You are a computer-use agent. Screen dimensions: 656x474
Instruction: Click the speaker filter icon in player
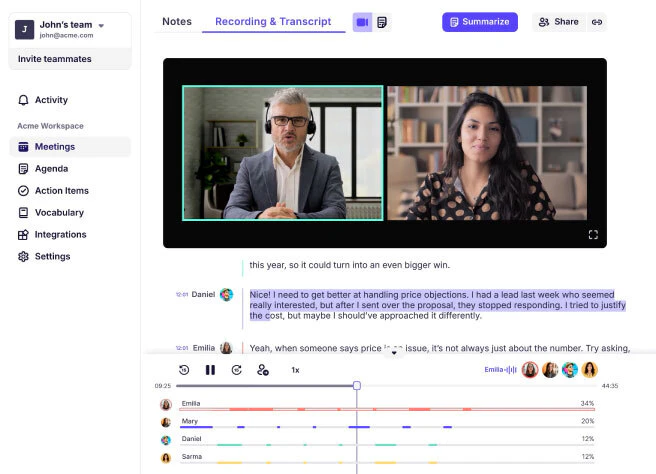coord(263,370)
